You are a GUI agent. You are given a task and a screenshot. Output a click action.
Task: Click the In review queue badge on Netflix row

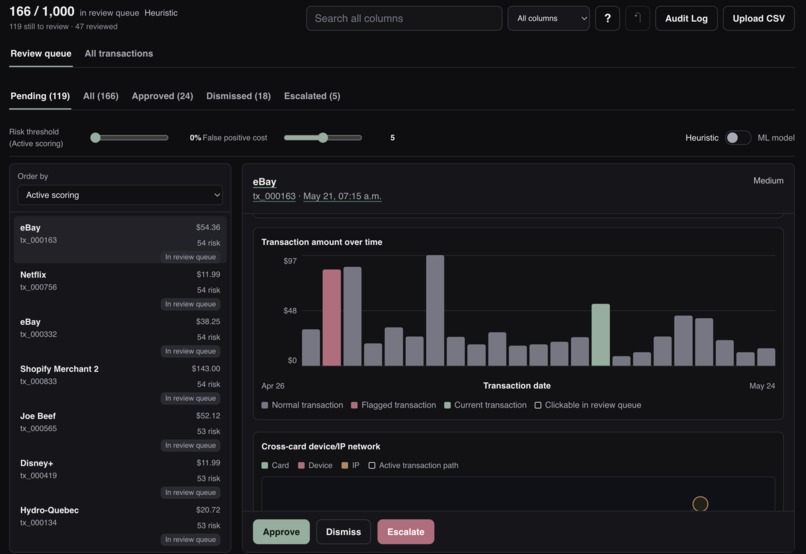point(190,304)
